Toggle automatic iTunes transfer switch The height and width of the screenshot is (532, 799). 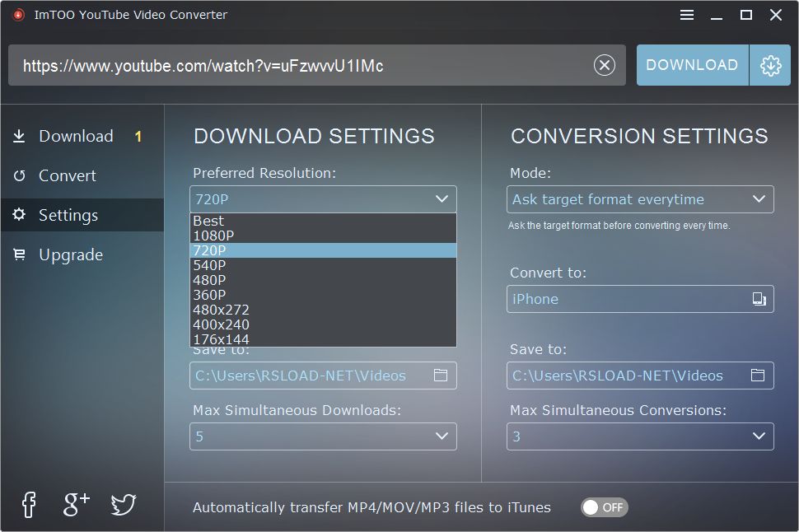click(x=605, y=507)
